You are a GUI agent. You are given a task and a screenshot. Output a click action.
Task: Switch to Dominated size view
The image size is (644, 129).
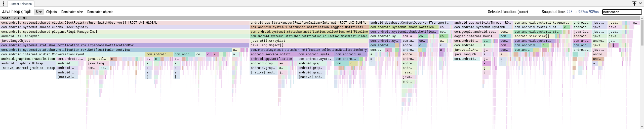72,12
